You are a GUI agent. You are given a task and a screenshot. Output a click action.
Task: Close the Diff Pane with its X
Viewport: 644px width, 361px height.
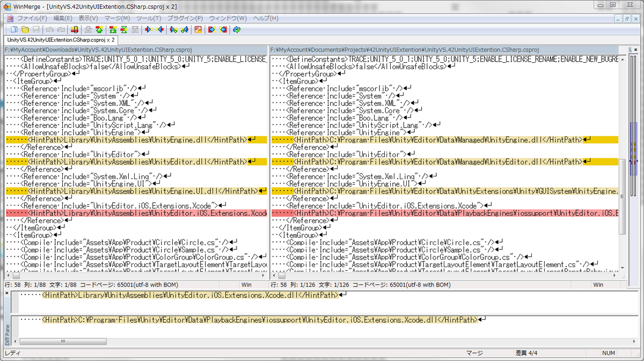[7, 293]
